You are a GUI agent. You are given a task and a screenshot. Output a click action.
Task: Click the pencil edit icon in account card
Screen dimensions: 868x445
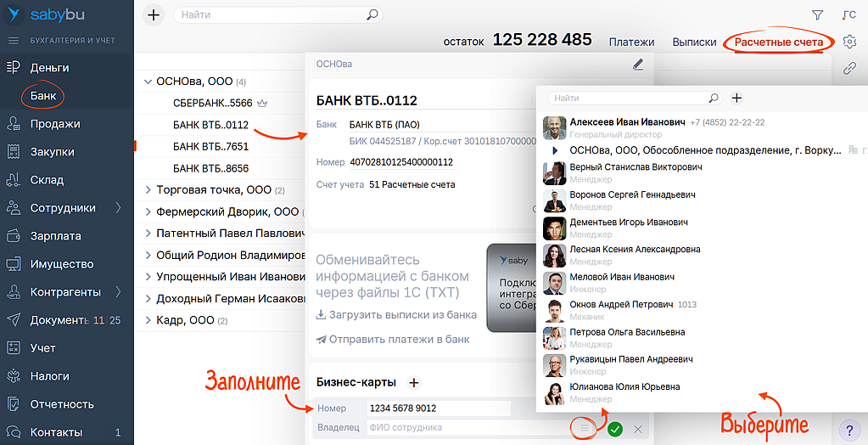(x=638, y=64)
